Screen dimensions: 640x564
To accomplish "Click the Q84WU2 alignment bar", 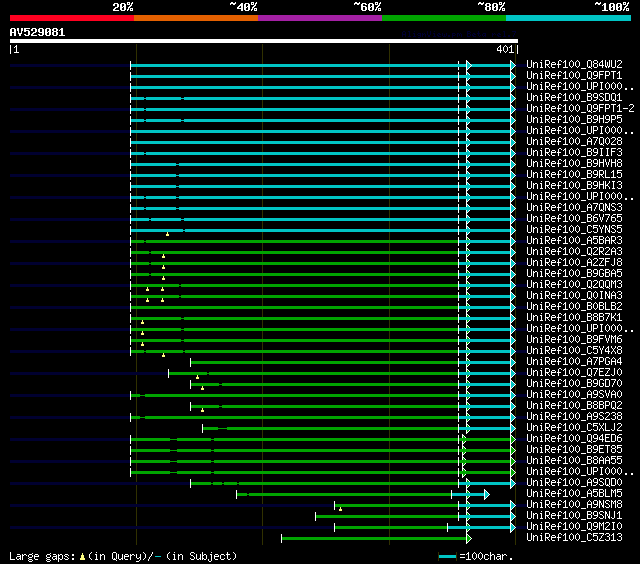I will point(322,65).
